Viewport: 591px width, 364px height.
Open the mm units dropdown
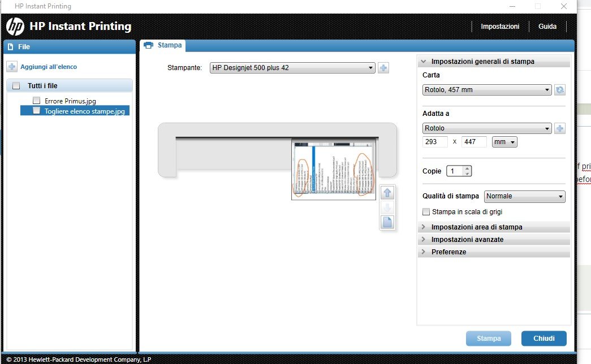(x=504, y=142)
